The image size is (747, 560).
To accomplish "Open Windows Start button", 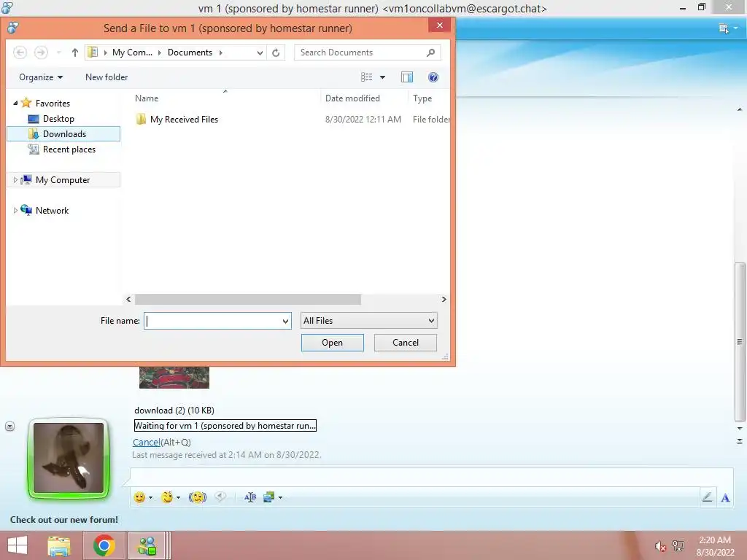I will (x=18, y=545).
